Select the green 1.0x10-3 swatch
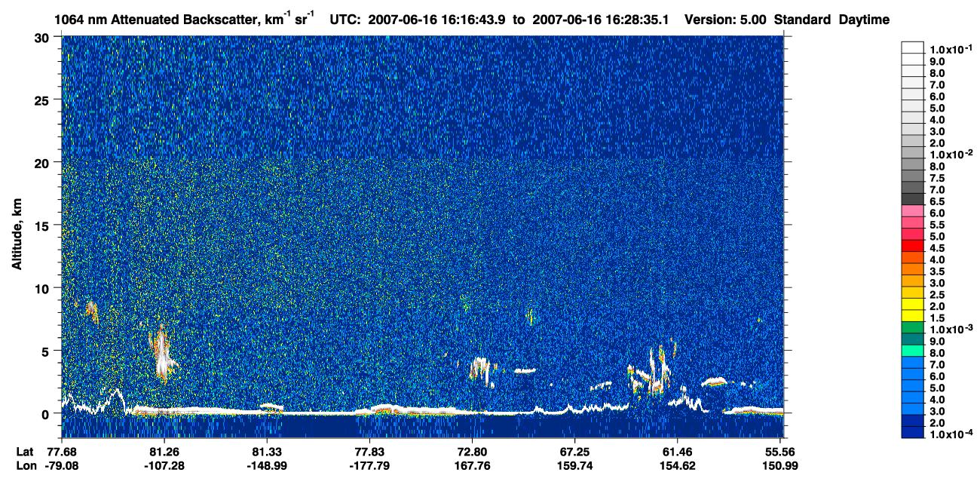980x503 pixels. 913,327
